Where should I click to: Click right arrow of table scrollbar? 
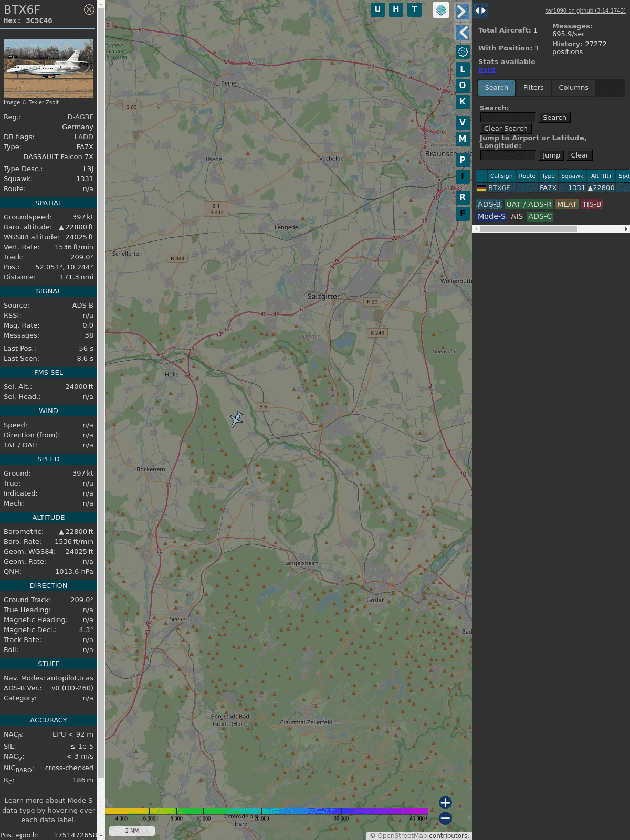(x=626, y=229)
